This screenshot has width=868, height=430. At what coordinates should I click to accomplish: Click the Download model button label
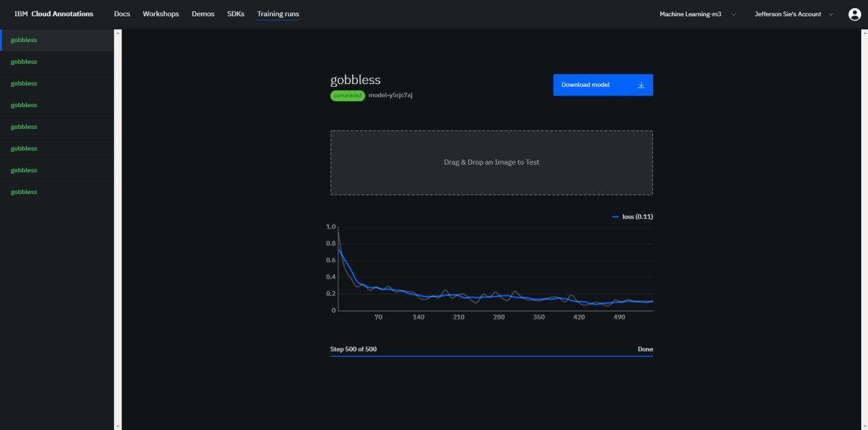point(585,85)
